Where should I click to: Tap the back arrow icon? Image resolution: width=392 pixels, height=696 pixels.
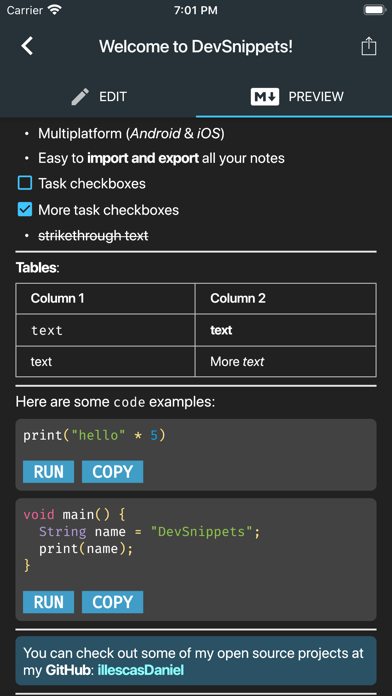tap(27, 46)
